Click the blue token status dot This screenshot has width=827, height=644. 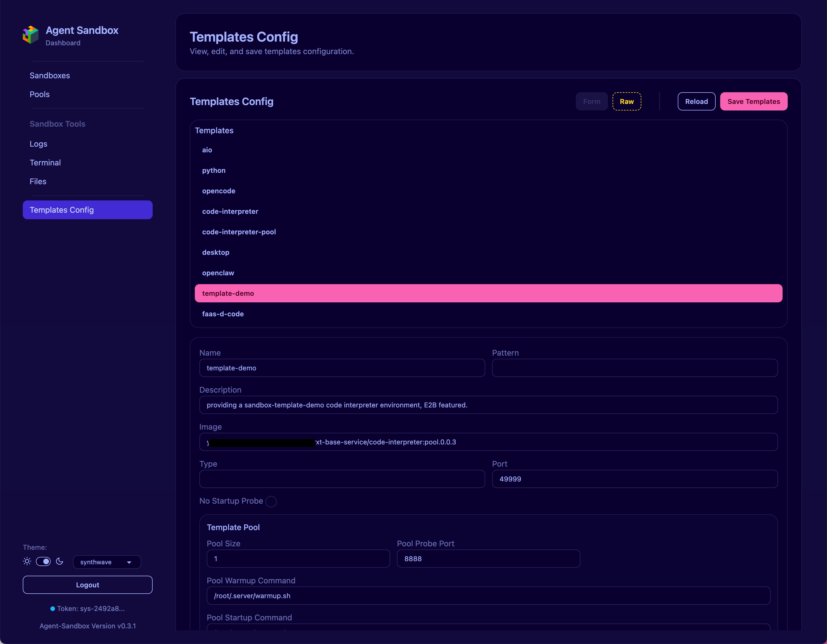coord(53,609)
